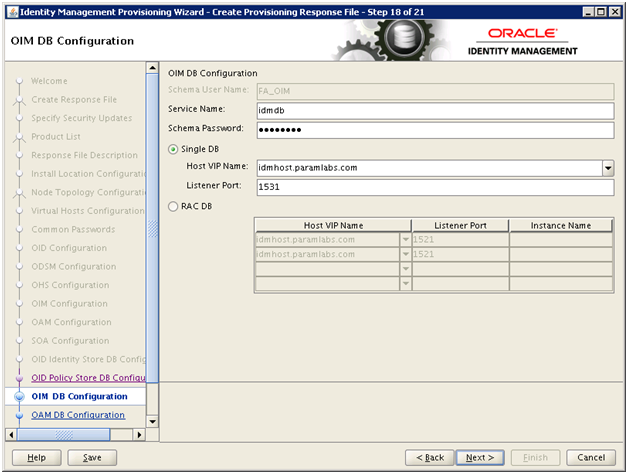Click the Cancel button
628x474 pixels.
591,458
